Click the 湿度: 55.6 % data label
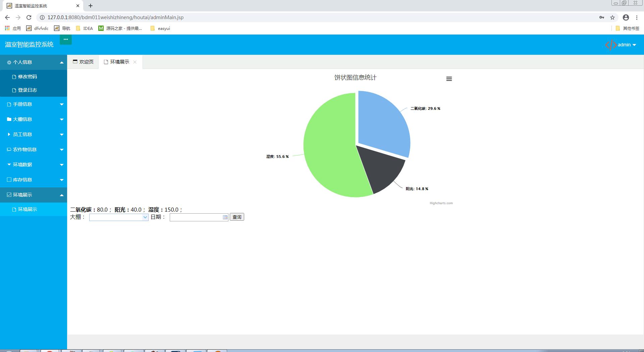 point(277,157)
